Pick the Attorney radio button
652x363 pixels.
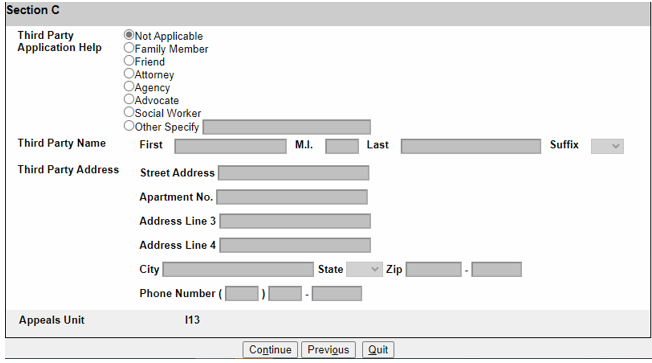tap(129, 74)
